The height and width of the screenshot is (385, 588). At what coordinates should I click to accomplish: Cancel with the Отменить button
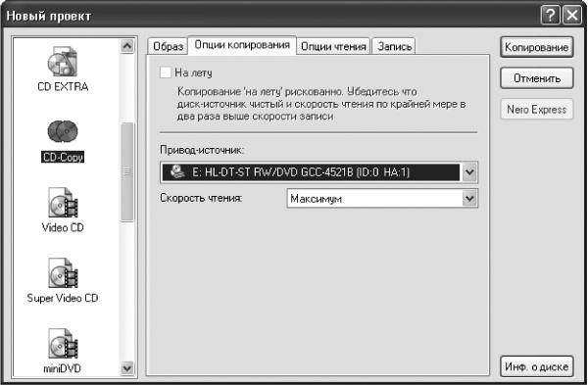pos(537,78)
